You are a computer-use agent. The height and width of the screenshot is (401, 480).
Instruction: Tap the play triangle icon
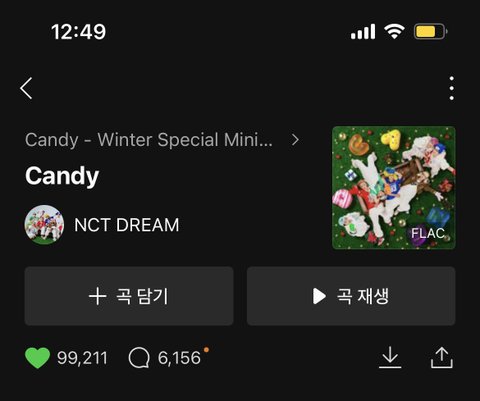click(319, 296)
